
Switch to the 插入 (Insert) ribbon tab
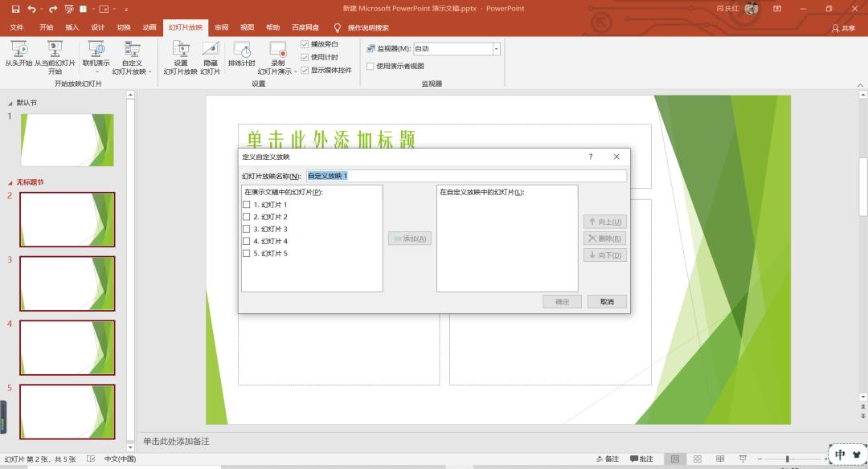click(x=72, y=27)
